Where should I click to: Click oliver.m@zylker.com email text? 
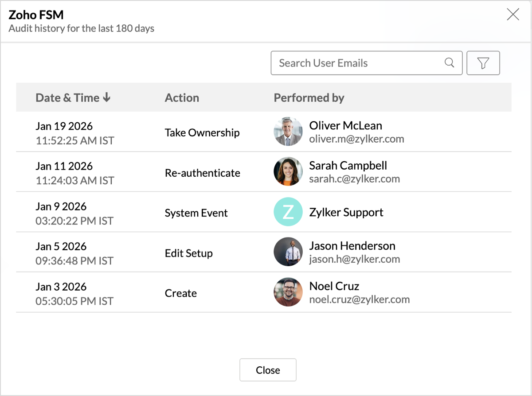pyautogui.click(x=356, y=139)
